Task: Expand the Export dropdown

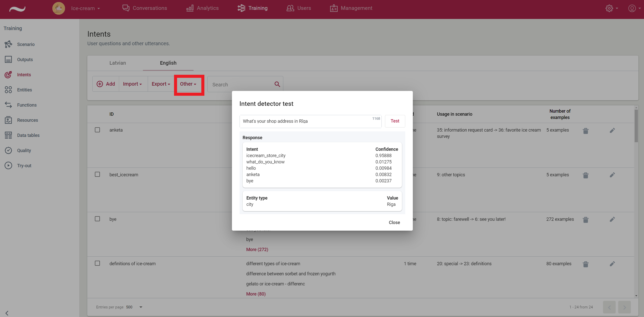Action: [161, 84]
